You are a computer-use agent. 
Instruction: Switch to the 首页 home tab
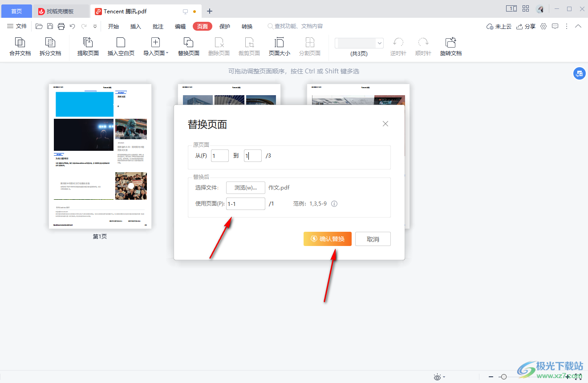click(16, 11)
